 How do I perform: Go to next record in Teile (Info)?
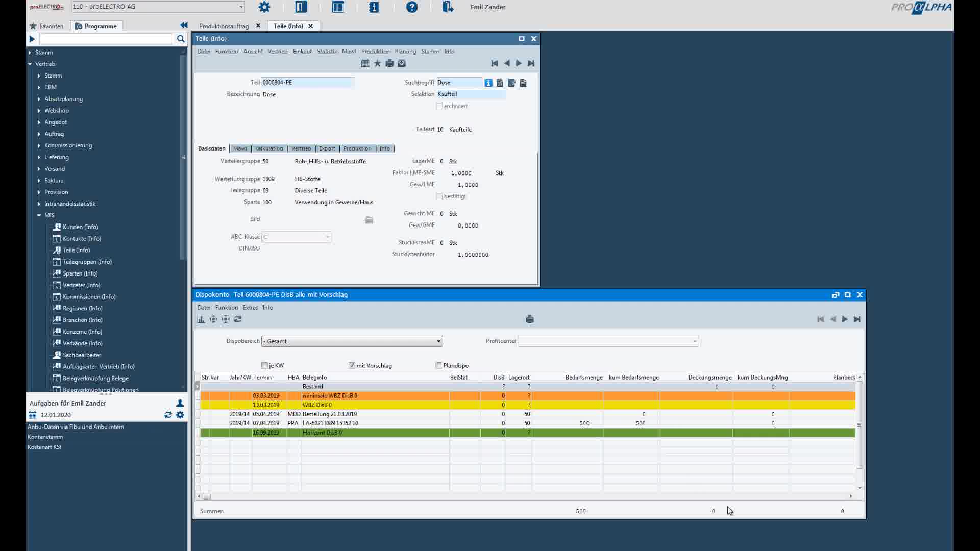tap(519, 63)
